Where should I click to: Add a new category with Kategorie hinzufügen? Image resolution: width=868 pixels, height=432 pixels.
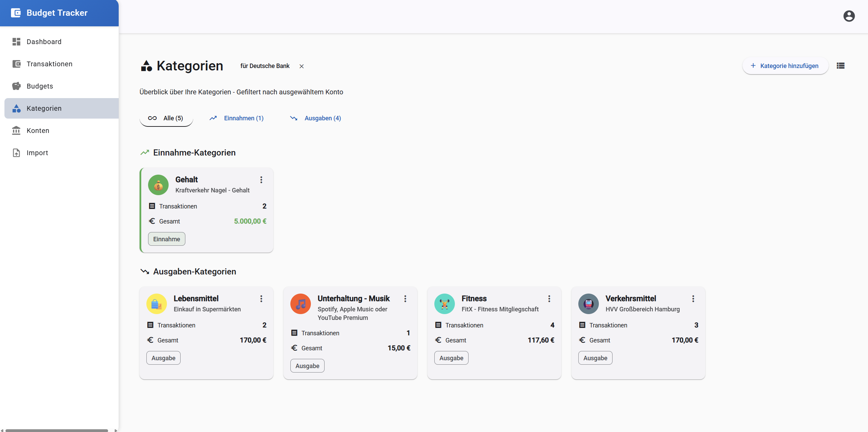click(x=785, y=66)
